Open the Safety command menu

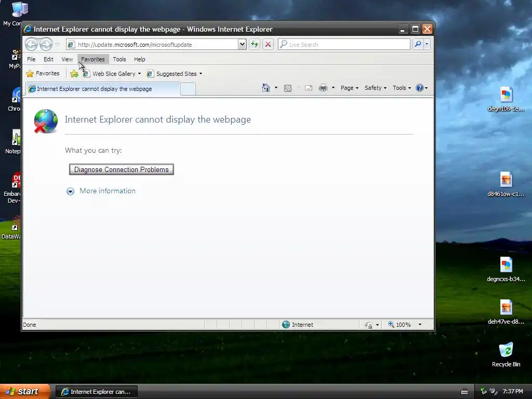tap(376, 88)
